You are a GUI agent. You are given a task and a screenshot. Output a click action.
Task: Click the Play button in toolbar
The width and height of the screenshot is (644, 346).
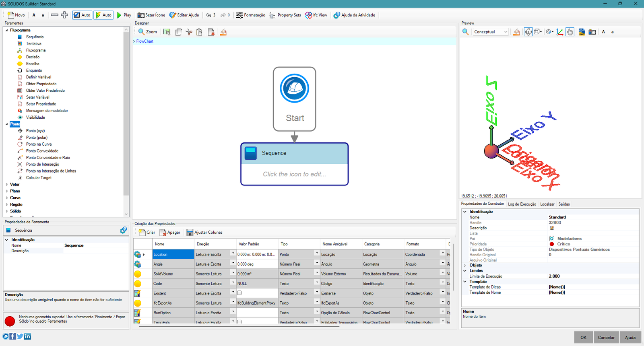pos(124,15)
